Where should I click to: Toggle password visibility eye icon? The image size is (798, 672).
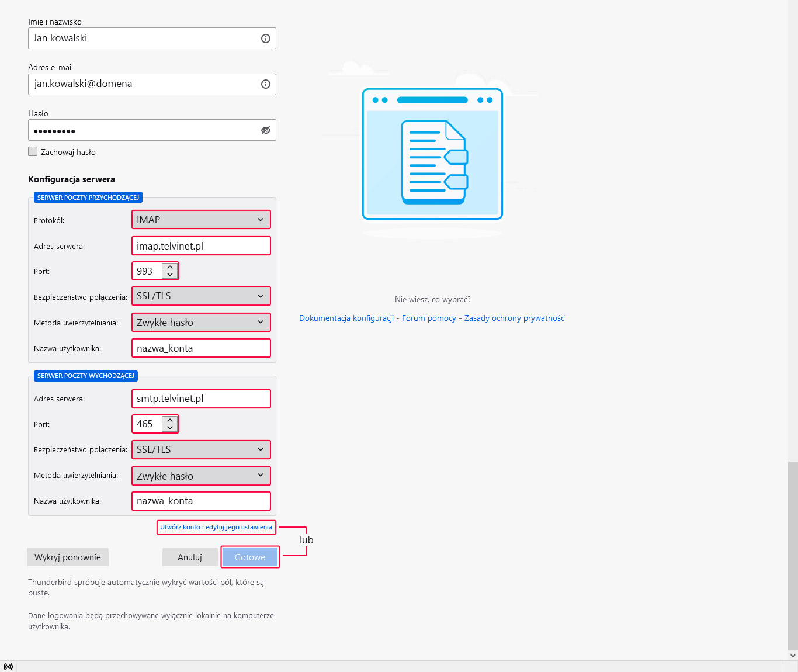(x=266, y=130)
